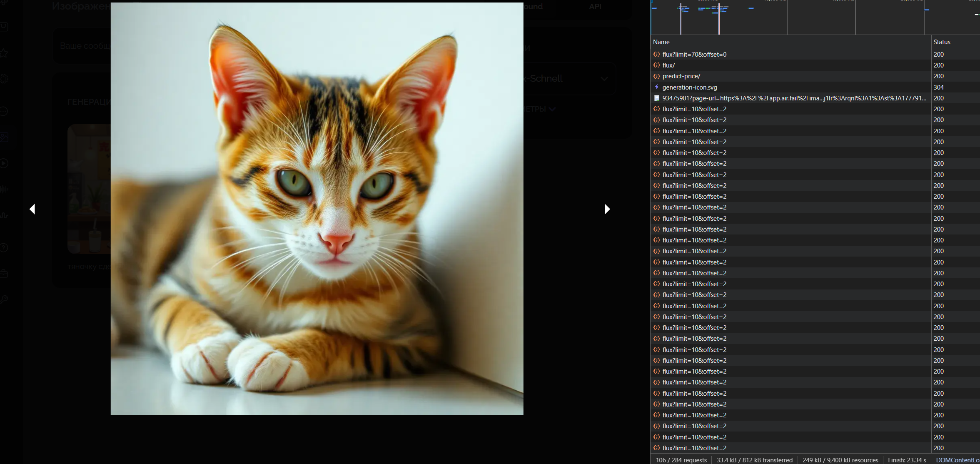Open the gear settings icon in the sidebar

(x=4, y=79)
